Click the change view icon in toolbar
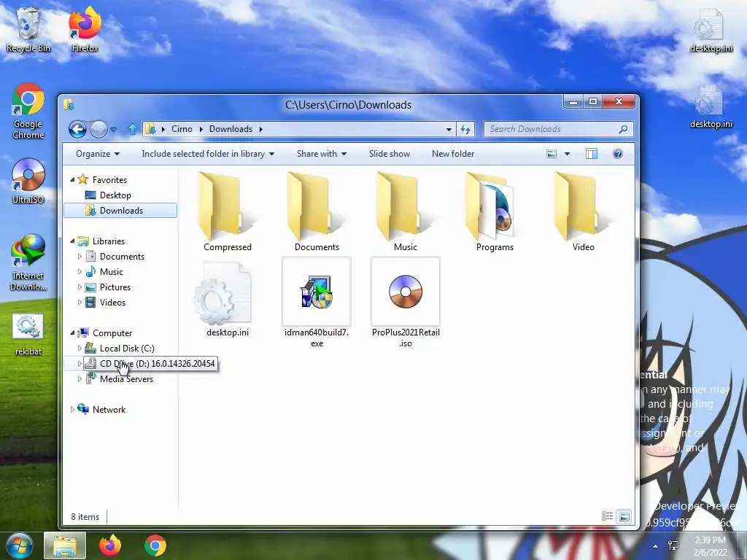 coord(551,154)
